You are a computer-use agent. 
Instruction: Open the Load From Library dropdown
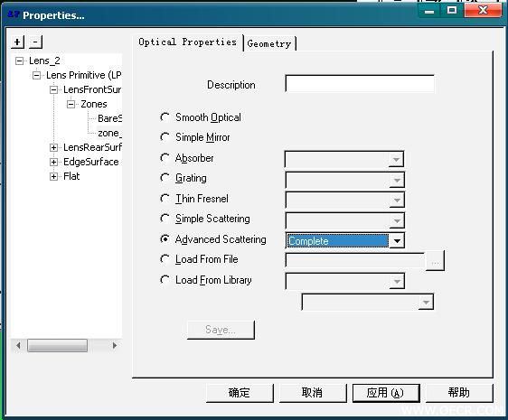pos(397,282)
